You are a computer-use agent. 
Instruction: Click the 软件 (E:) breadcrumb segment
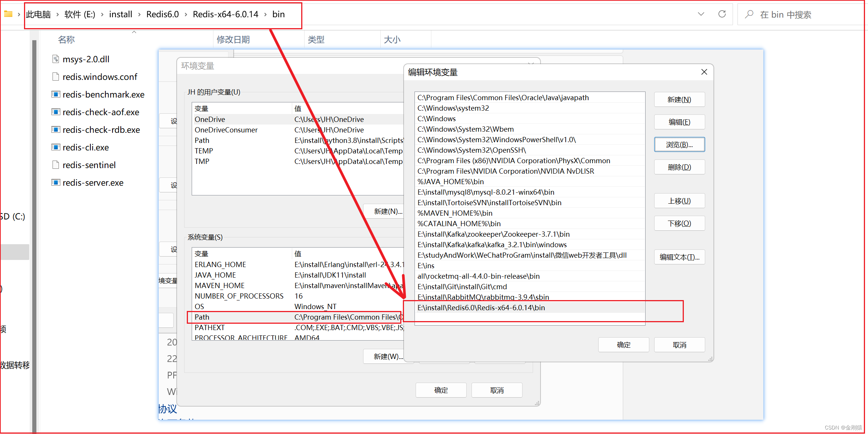coord(80,14)
